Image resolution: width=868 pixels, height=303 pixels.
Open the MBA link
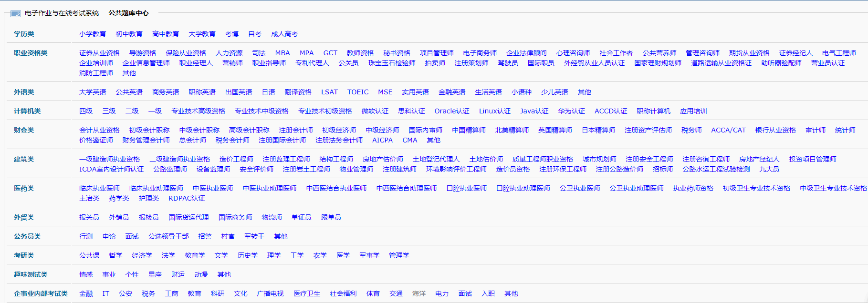point(282,53)
